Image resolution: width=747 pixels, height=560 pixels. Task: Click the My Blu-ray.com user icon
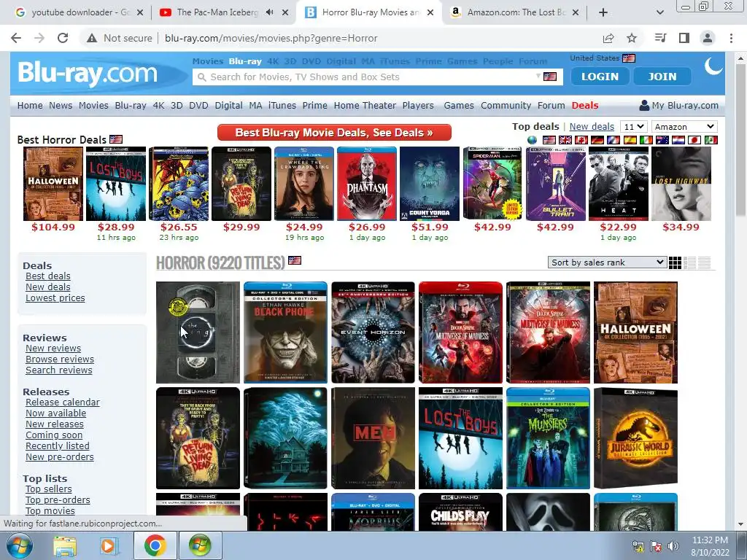tap(644, 105)
